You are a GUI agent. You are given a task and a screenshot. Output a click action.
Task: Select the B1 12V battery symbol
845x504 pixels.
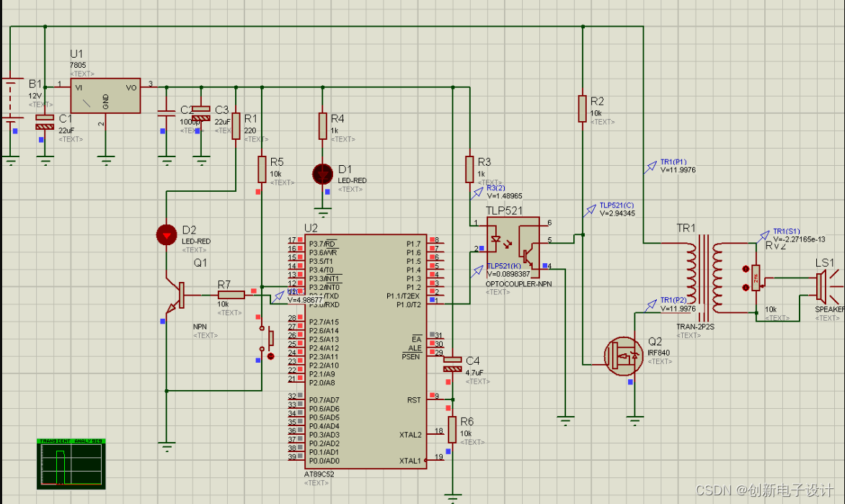11,100
